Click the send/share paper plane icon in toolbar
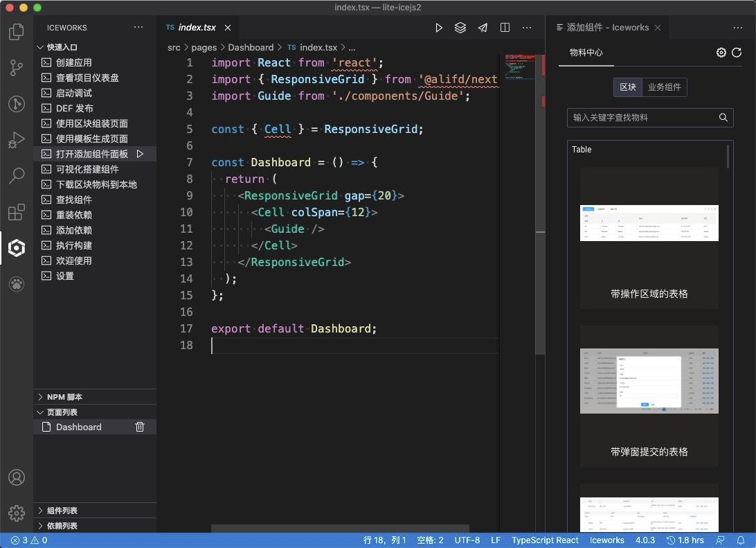The image size is (756, 548). pyautogui.click(x=483, y=27)
